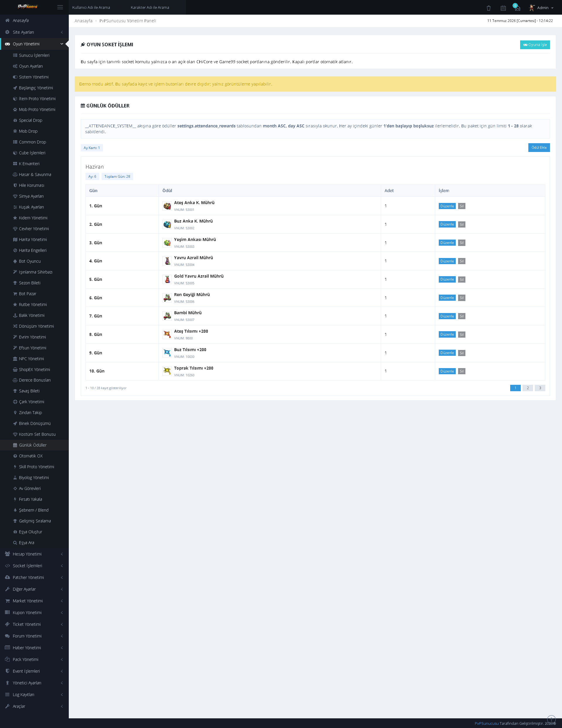This screenshot has height=728, width=562.
Task: Click 'VNUM: 53006' text
Action: click(184, 302)
